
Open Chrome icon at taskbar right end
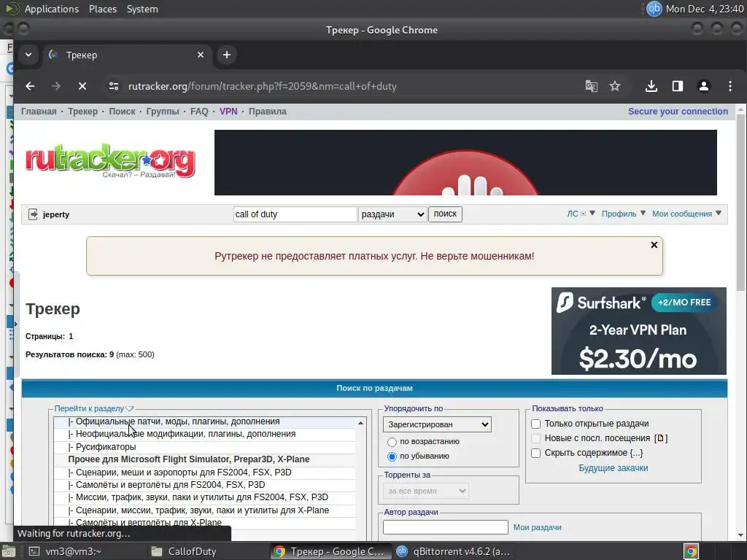(691, 551)
